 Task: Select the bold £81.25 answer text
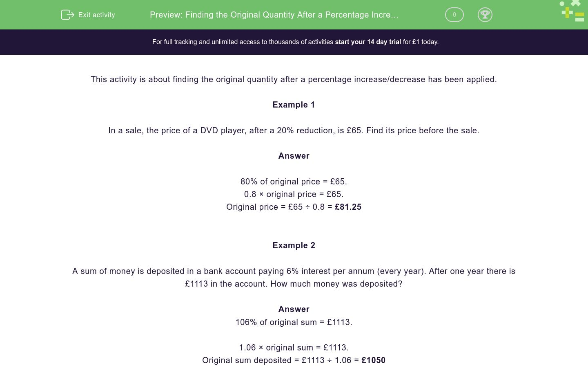click(348, 207)
